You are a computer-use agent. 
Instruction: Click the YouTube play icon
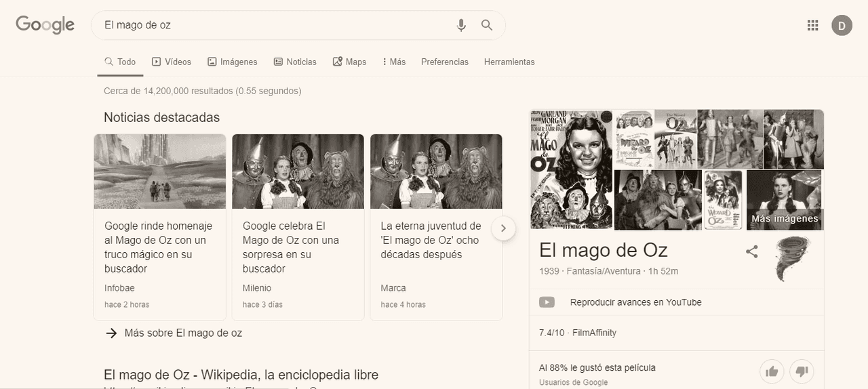tap(547, 302)
